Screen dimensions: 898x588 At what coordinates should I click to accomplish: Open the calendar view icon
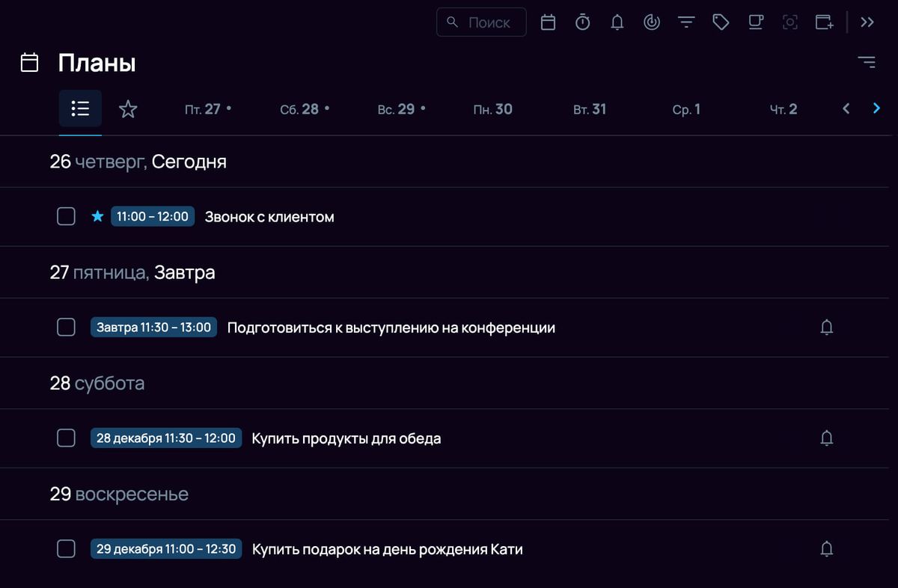[x=548, y=22]
